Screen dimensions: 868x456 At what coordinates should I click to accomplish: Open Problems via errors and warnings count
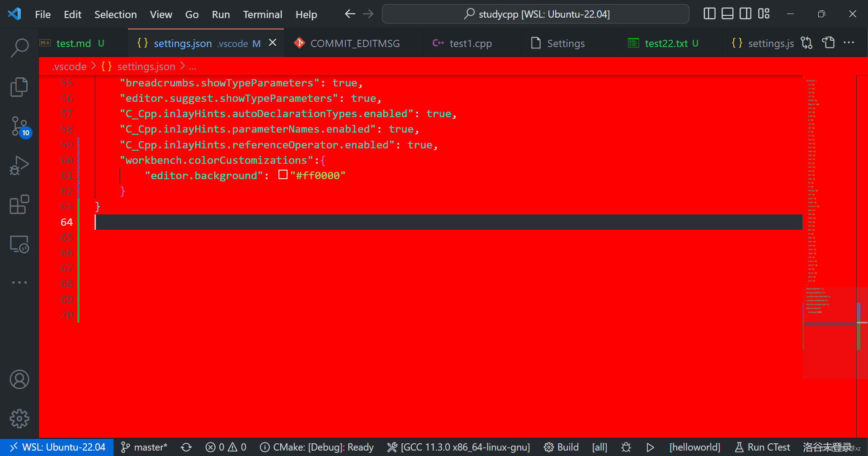click(226, 447)
